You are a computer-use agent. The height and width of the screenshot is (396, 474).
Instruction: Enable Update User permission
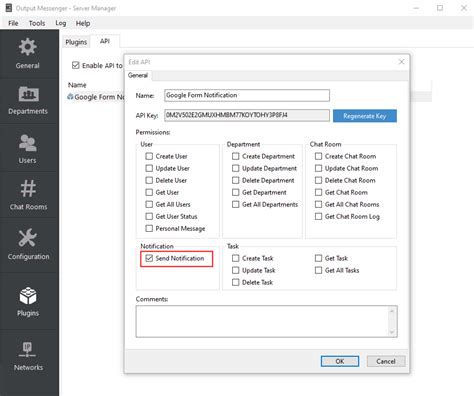coord(149,168)
